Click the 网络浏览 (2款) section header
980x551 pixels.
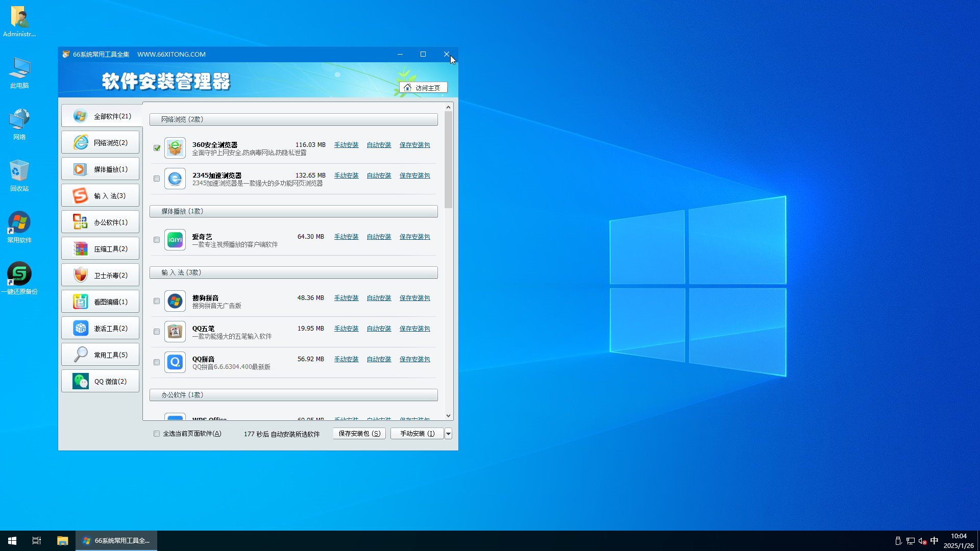point(293,119)
